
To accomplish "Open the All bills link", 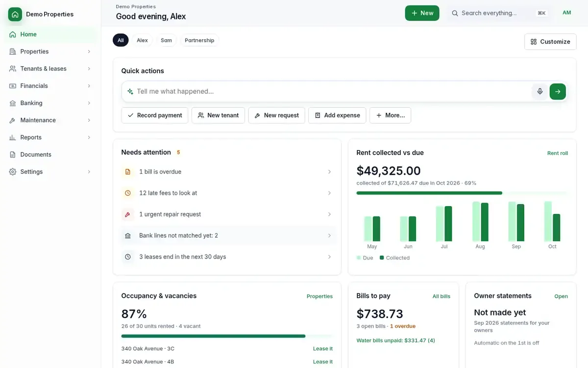I will (441, 296).
